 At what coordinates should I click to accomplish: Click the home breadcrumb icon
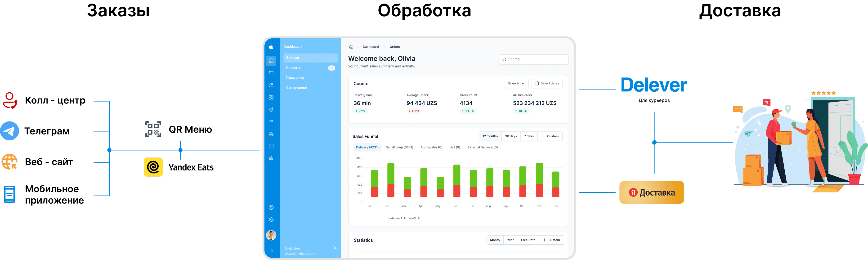(351, 47)
